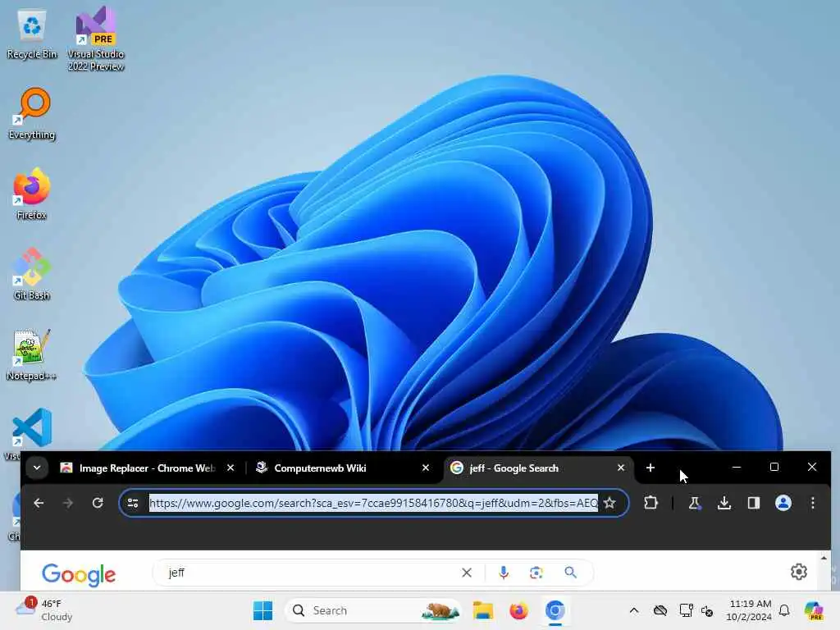
Task: Open Google quick settings gear
Action: [x=799, y=572]
